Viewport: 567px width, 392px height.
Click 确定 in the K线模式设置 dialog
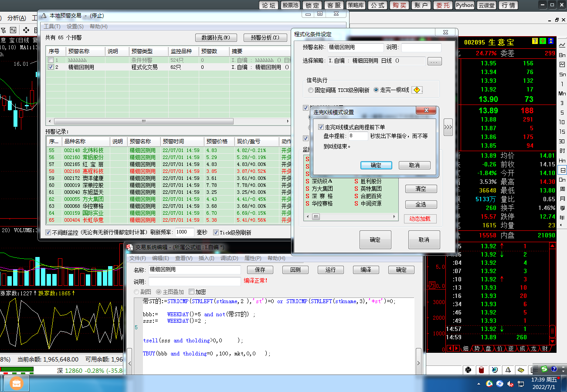pyautogui.click(x=376, y=166)
